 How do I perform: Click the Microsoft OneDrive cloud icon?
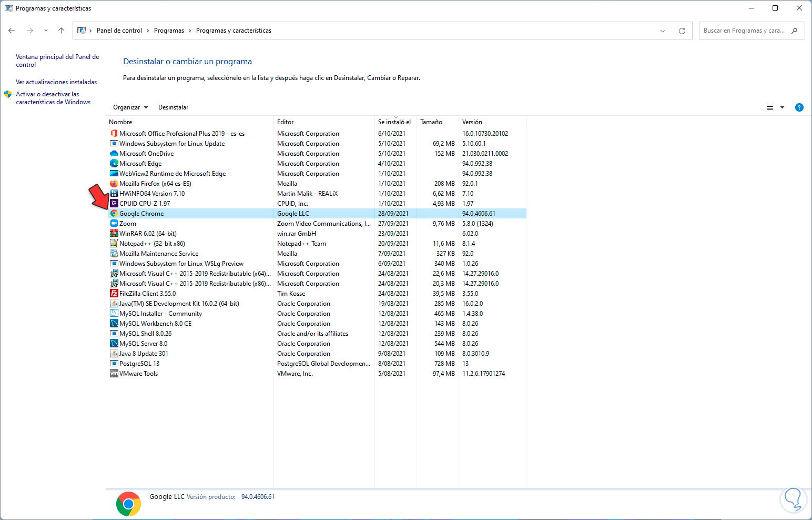click(114, 154)
